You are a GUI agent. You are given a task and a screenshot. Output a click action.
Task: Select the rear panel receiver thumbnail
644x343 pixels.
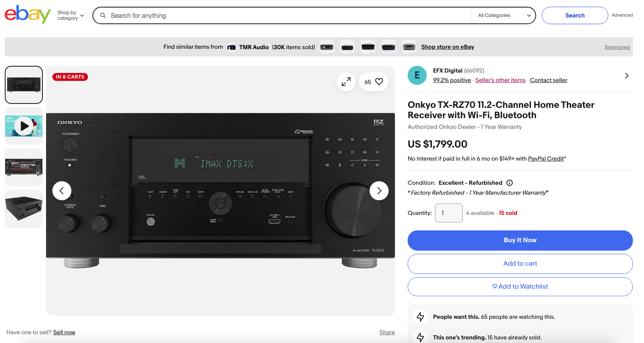[24, 167]
